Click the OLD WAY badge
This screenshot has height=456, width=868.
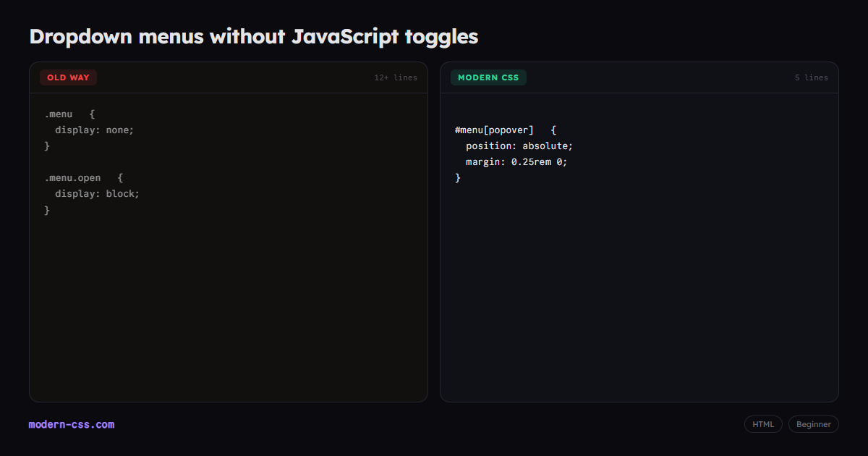pyautogui.click(x=68, y=77)
